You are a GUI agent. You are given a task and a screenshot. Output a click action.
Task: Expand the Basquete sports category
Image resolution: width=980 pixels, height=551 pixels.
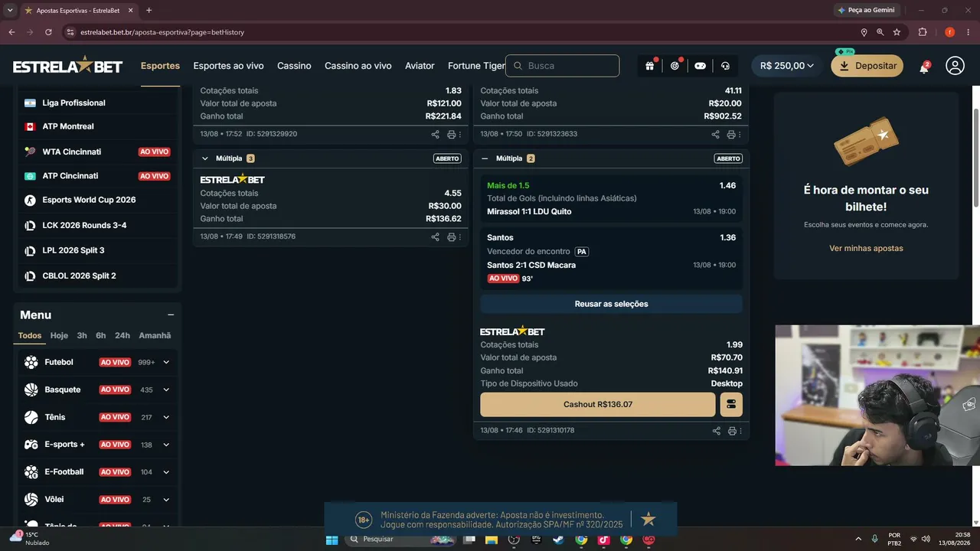pos(166,390)
